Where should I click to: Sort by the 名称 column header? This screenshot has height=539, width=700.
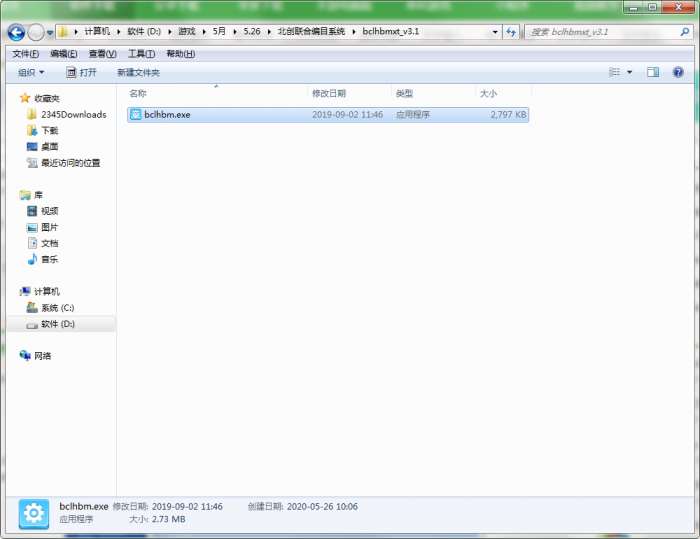pyautogui.click(x=138, y=93)
